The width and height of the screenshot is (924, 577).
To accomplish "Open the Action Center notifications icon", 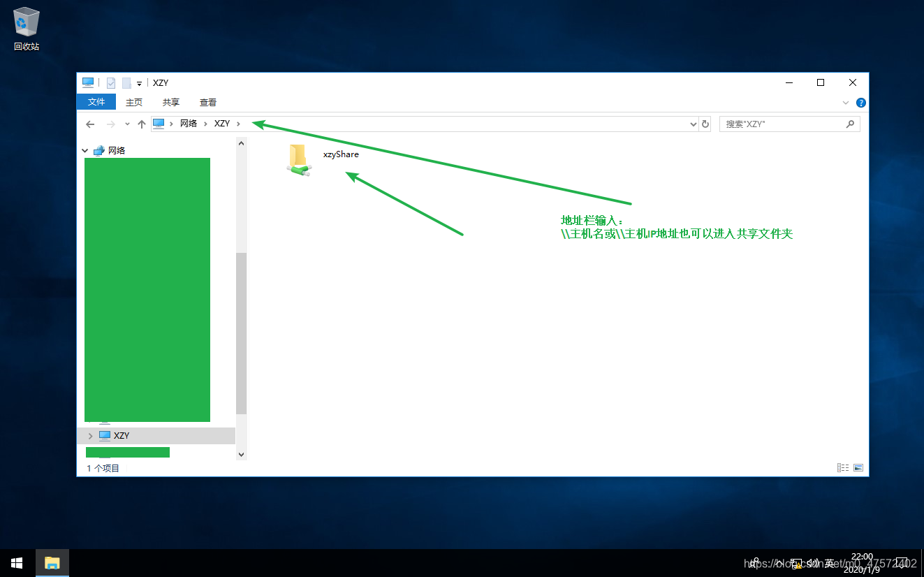I will click(902, 563).
